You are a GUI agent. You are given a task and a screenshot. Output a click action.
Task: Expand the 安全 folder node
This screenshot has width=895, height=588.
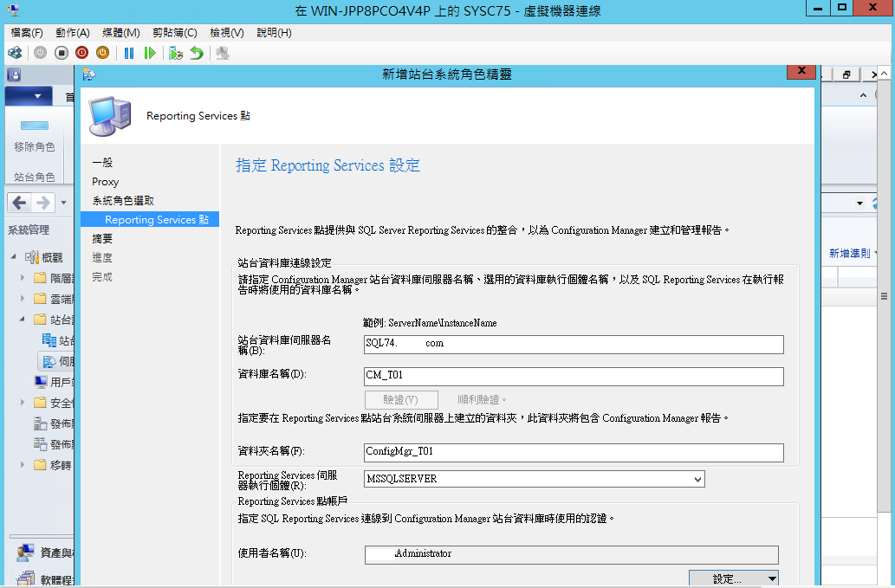[x=23, y=402]
